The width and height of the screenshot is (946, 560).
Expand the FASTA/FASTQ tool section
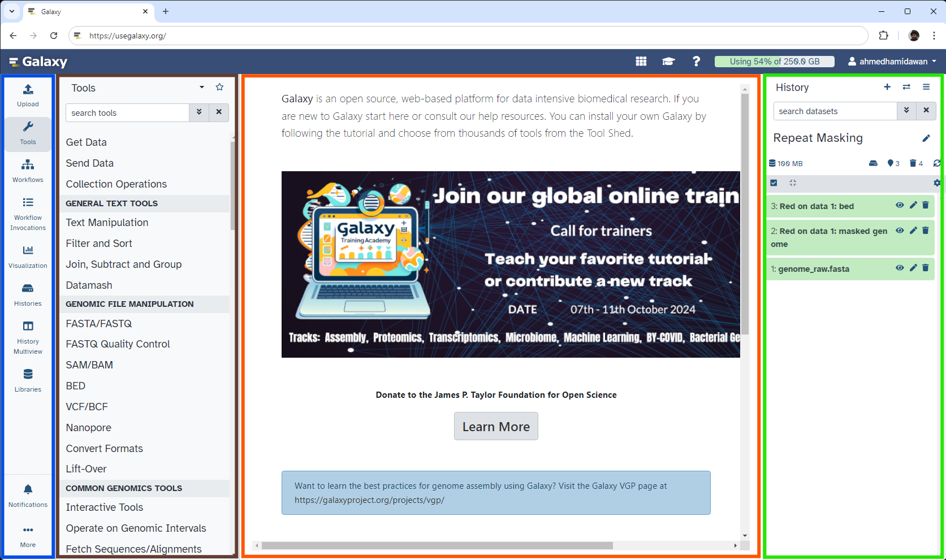99,323
